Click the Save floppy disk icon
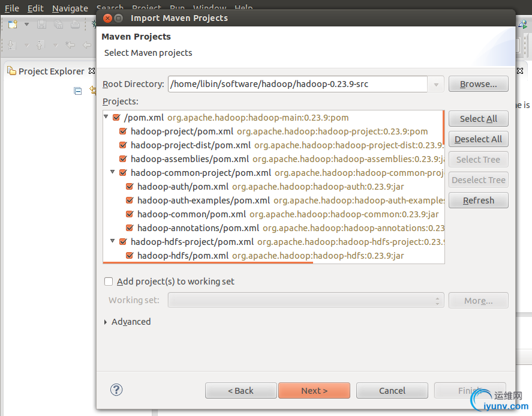Screen dimensions: 532x416 coord(42,25)
